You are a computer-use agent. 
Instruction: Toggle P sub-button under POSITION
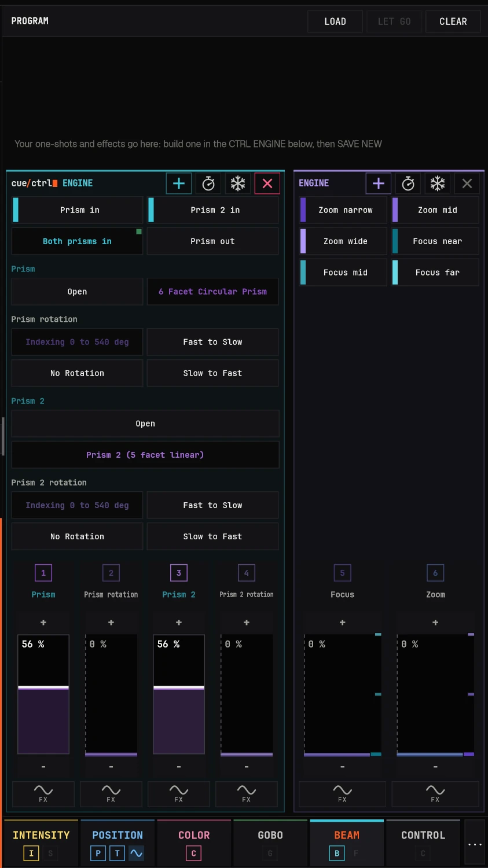point(98,853)
